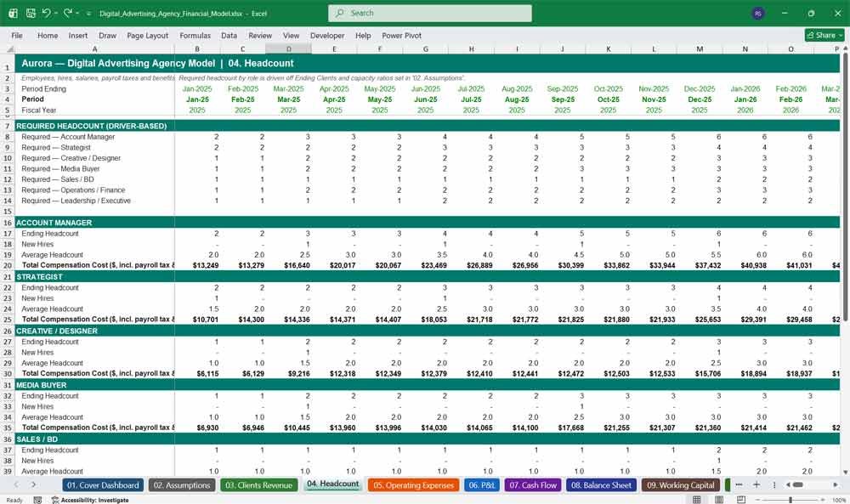Select the 'Required — Leadership / Executive' cell
850x504 pixels.
(x=94, y=201)
